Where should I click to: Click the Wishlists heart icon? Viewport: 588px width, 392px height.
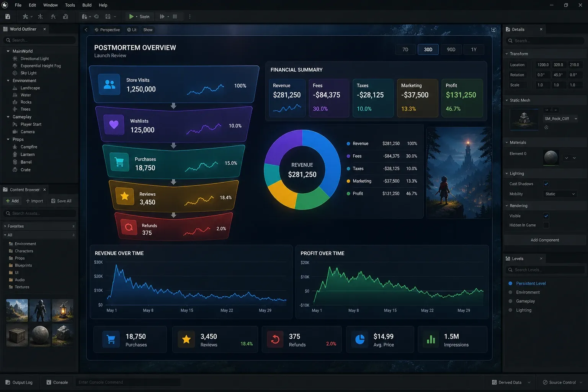click(x=114, y=124)
